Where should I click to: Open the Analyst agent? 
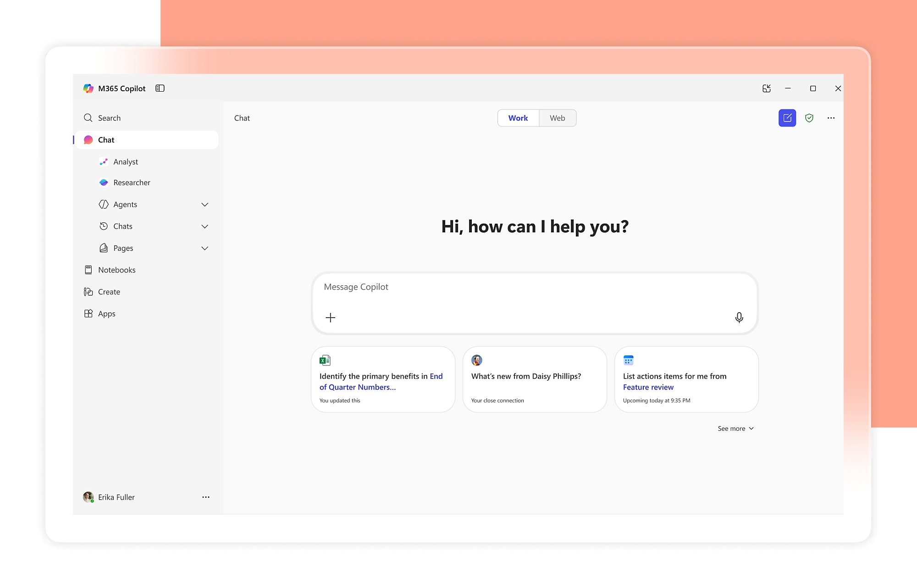(x=125, y=162)
